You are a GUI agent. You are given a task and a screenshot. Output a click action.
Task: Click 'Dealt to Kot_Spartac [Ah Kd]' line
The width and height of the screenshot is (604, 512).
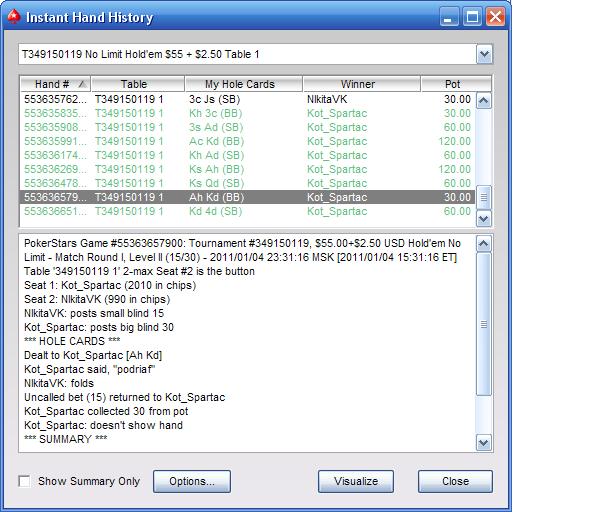click(x=93, y=355)
